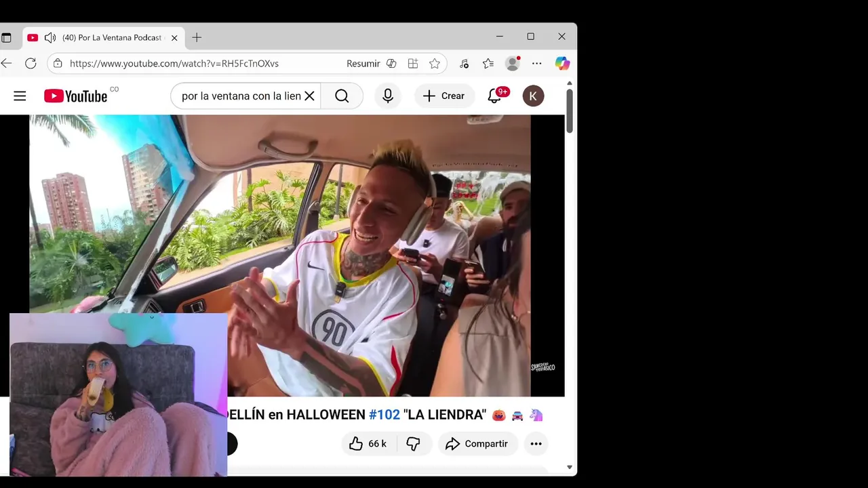Viewport: 868px width, 488px height.
Task: Add this page to favorites star
Action: (x=435, y=64)
